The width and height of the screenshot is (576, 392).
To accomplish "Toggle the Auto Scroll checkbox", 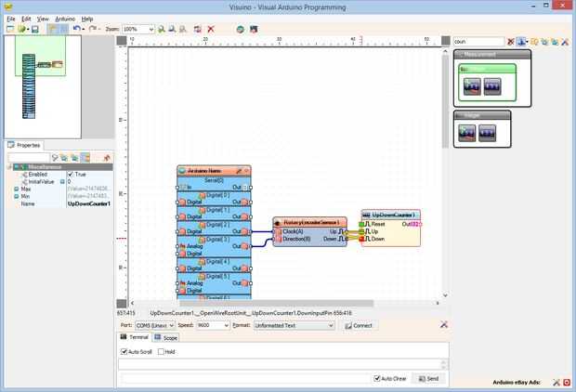I will (x=124, y=351).
